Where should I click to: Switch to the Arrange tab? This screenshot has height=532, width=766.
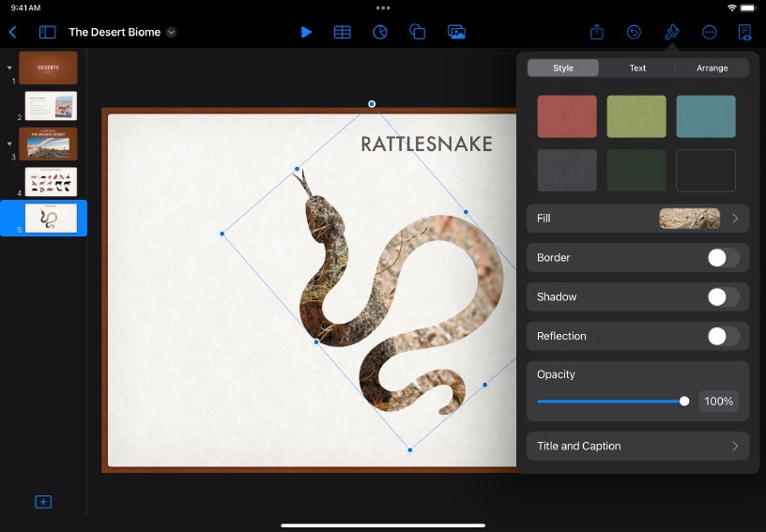[712, 68]
